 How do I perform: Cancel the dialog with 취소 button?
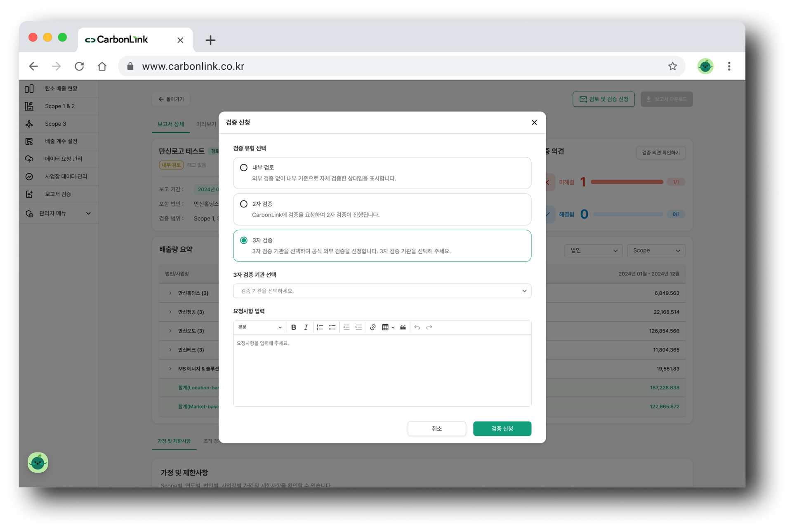pos(436,428)
